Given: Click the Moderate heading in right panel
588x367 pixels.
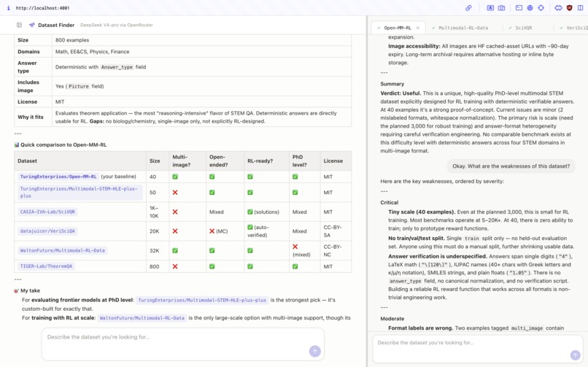Looking at the screenshot, I should point(392,319).
